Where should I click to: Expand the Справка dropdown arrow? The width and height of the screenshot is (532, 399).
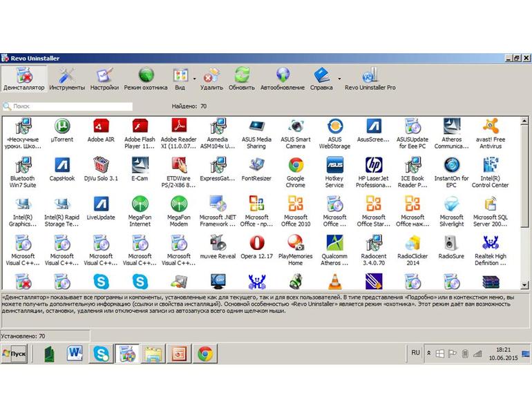pos(339,79)
